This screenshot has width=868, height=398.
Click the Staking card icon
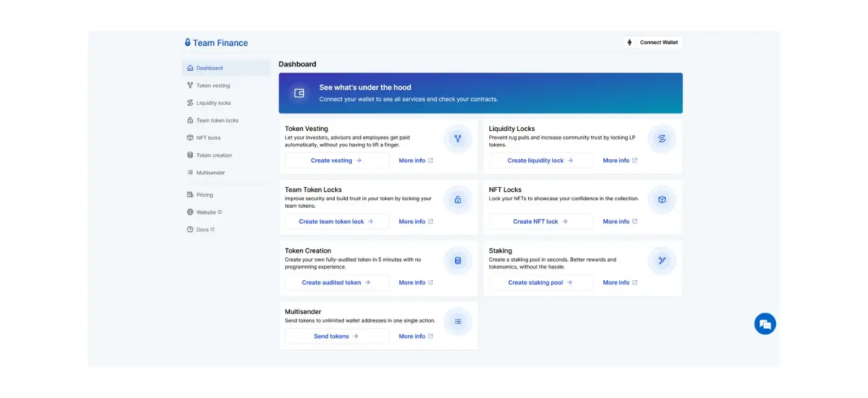(x=662, y=260)
